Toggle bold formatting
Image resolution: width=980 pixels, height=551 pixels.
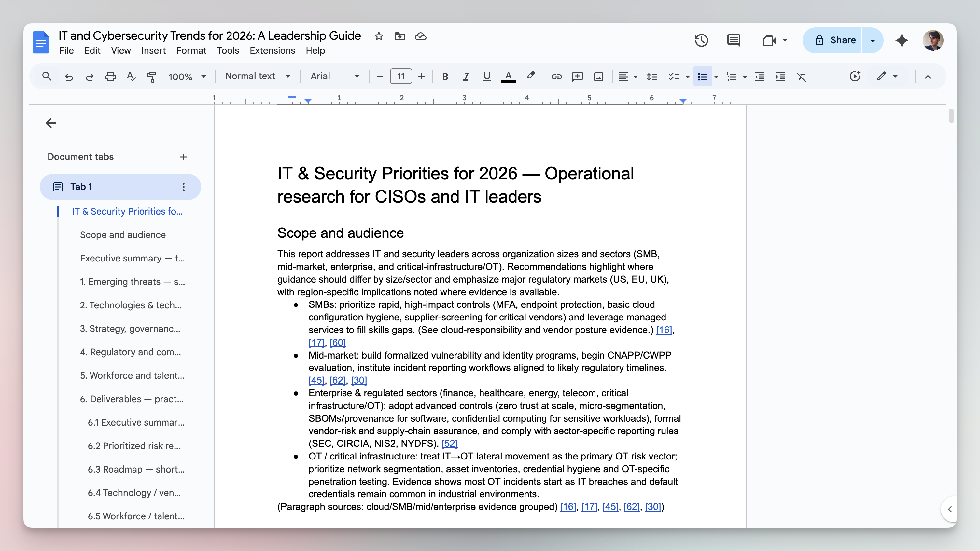tap(445, 77)
